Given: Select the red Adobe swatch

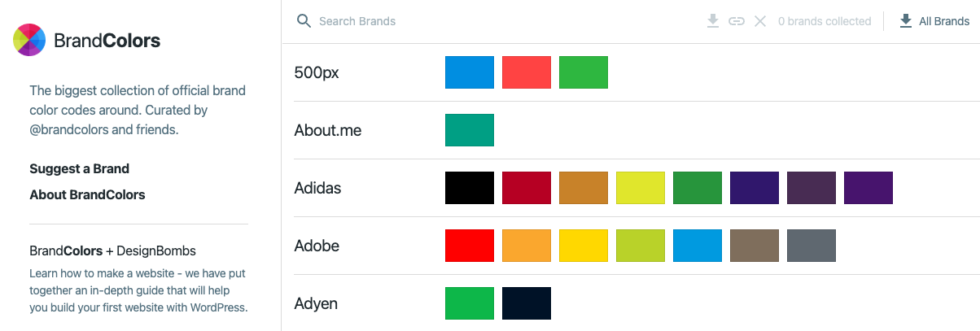Looking at the screenshot, I should [x=470, y=246].
